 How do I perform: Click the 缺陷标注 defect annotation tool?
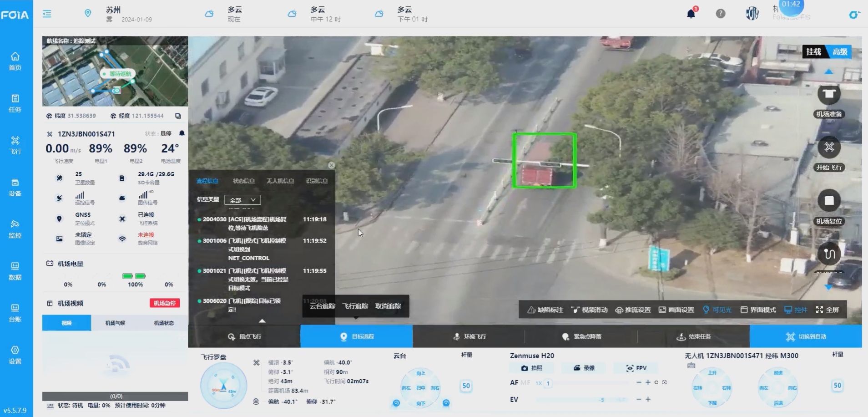tap(545, 310)
